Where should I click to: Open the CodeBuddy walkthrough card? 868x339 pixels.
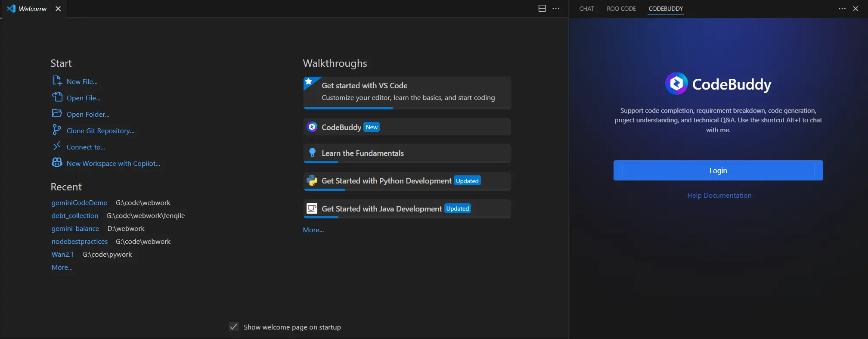pyautogui.click(x=407, y=127)
